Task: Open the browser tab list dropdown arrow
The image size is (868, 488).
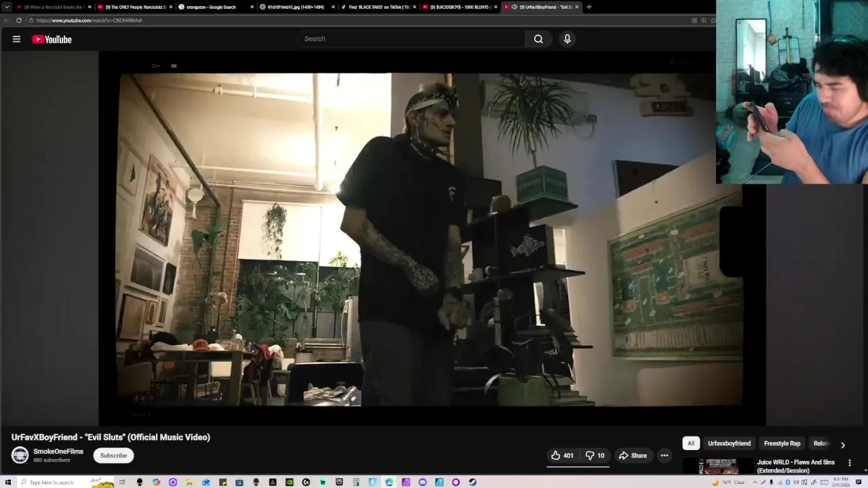Action: coord(7,7)
